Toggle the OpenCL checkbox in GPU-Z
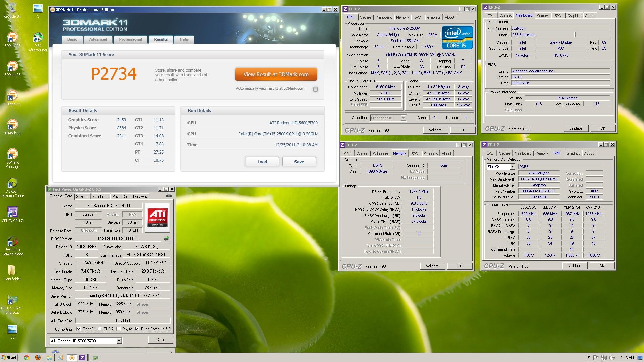 78,329
